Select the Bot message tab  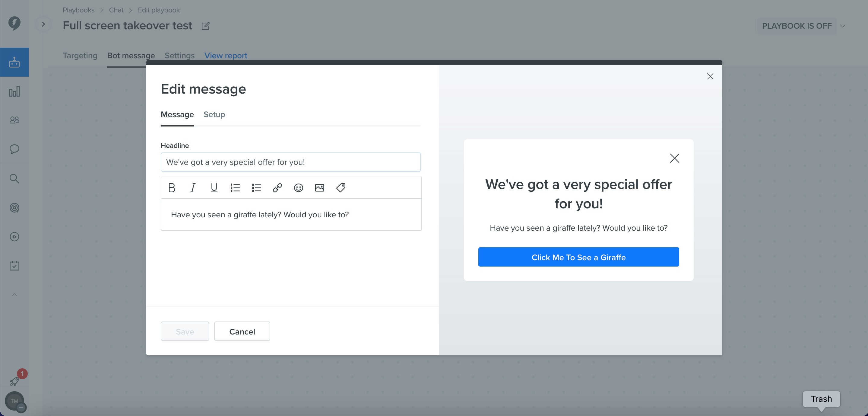pos(131,55)
